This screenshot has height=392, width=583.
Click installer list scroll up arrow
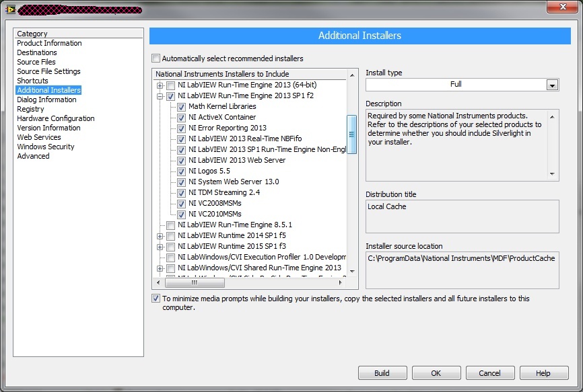click(x=352, y=75)
